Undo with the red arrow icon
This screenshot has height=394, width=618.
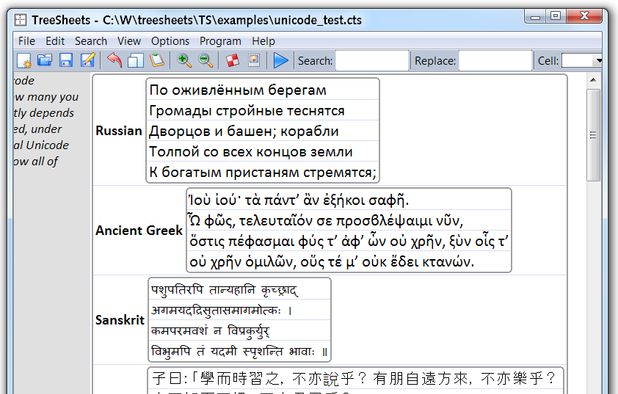coord(114,61)
